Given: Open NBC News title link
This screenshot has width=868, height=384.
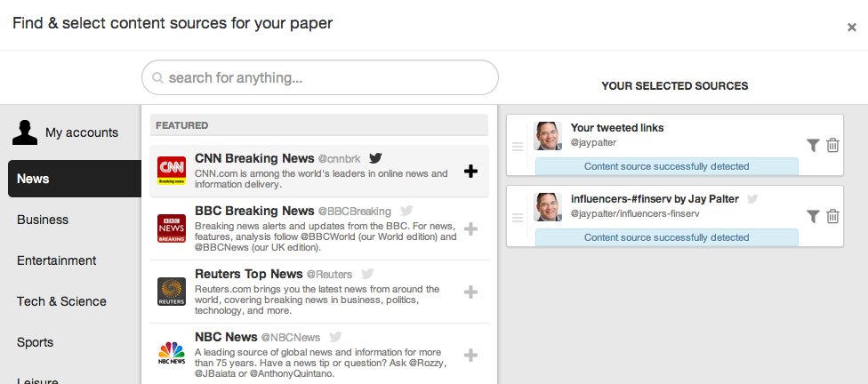Looking at the screenshot, I should click(x=226, y=337).
